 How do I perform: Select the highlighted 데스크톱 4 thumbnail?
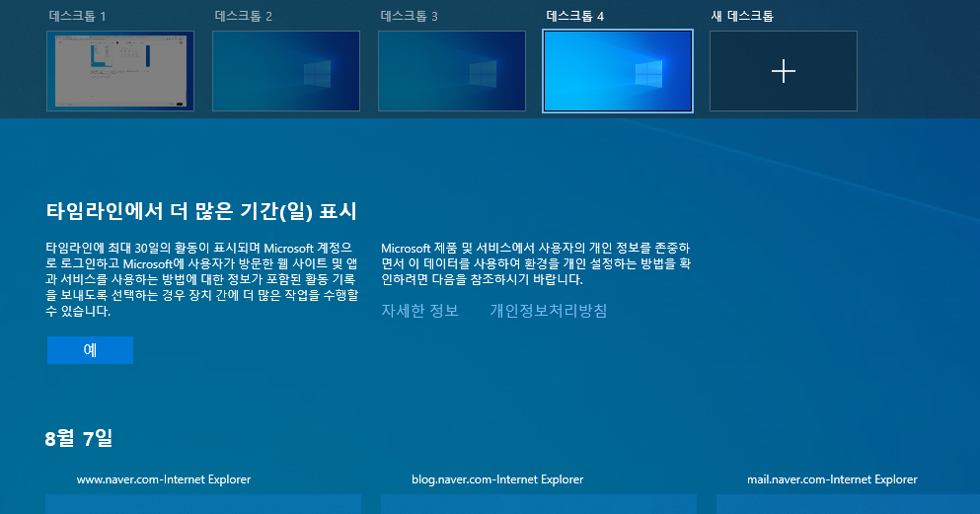(618, 71)
